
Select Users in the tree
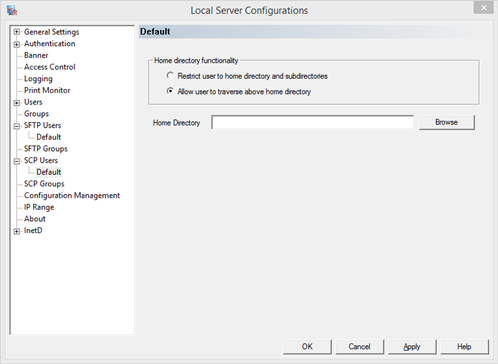(x=33, y=102)
